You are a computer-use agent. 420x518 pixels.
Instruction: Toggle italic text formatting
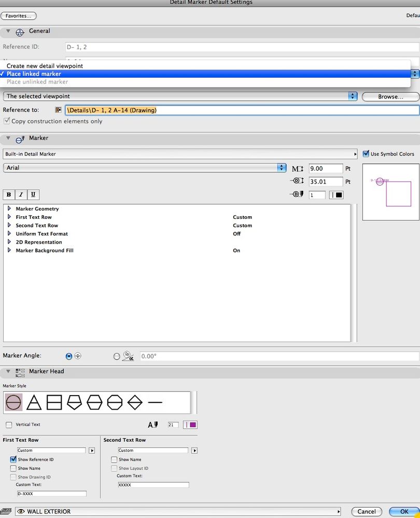tap(21, 194)
